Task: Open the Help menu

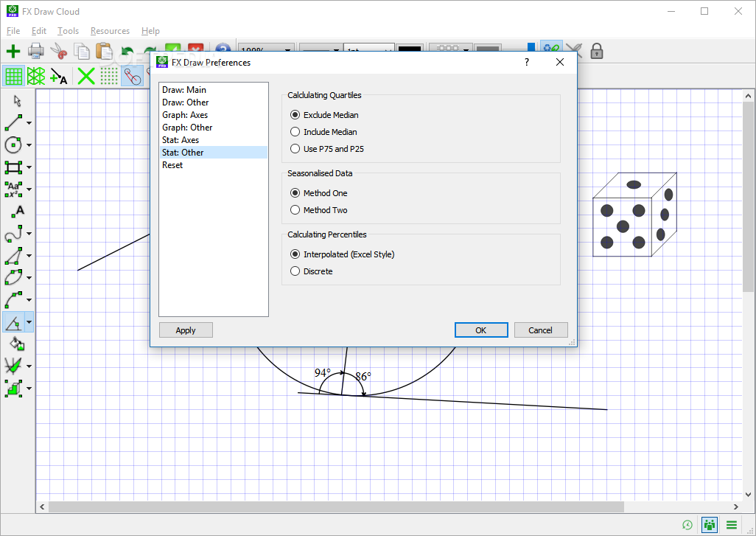Action: pyautogui.click(x=150, y=31)
